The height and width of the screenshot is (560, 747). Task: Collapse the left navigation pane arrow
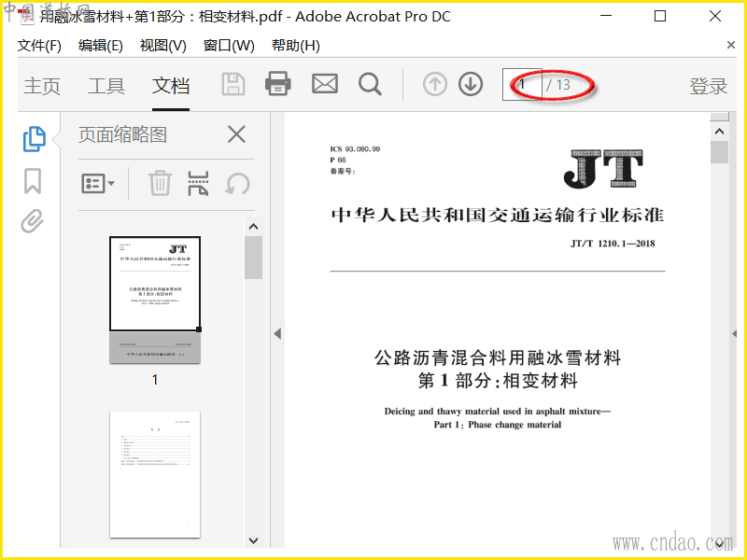click(x=277, y=334)
